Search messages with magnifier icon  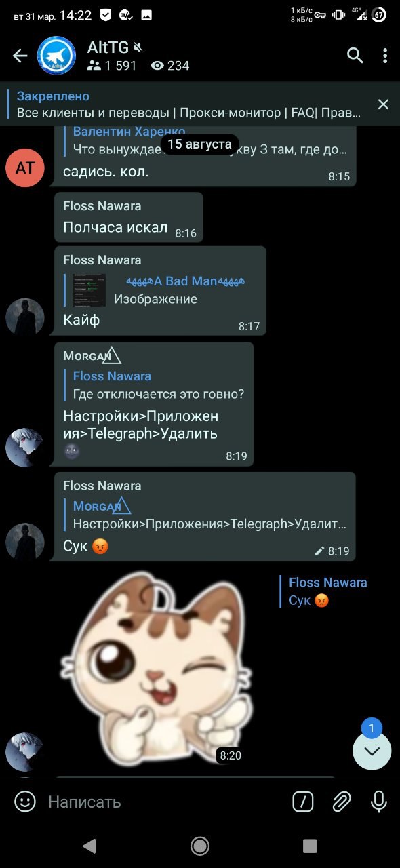355,56
